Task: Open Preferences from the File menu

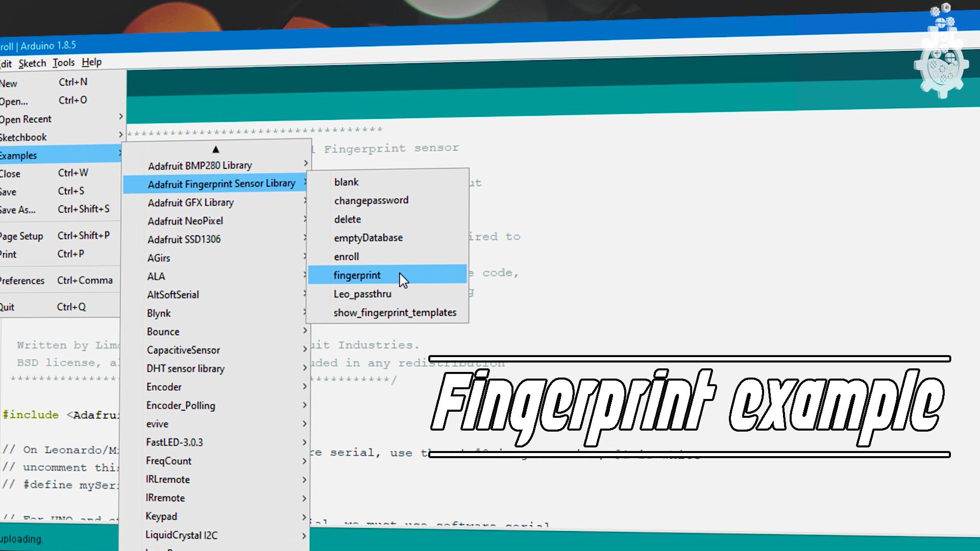Action: pos(22,280)
